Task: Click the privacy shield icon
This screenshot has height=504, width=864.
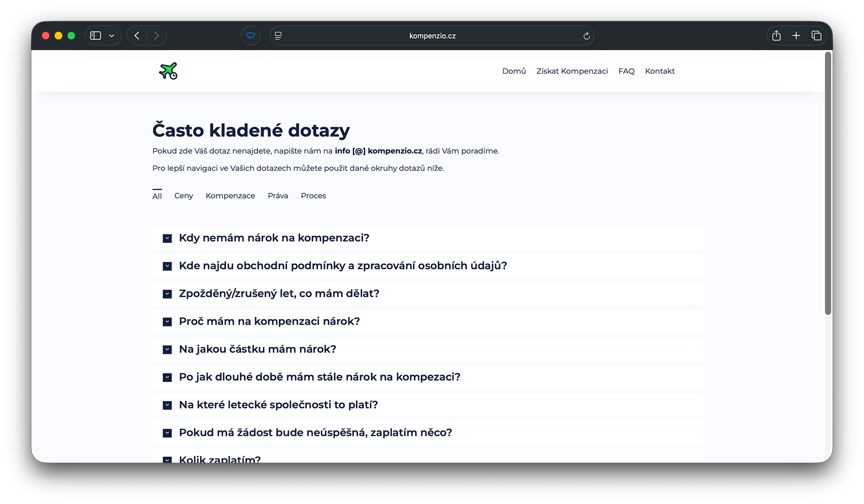Action: coord(251,36)
